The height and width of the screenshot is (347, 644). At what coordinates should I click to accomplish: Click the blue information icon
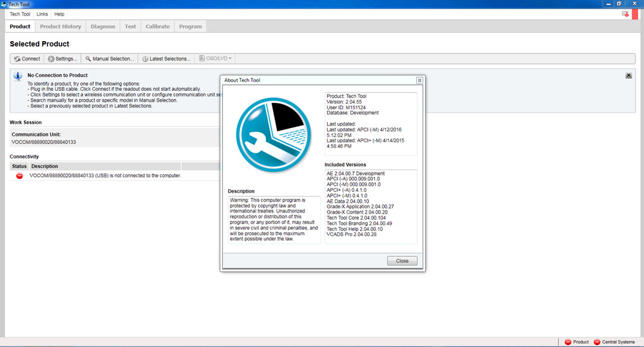(x=17, y=76)
